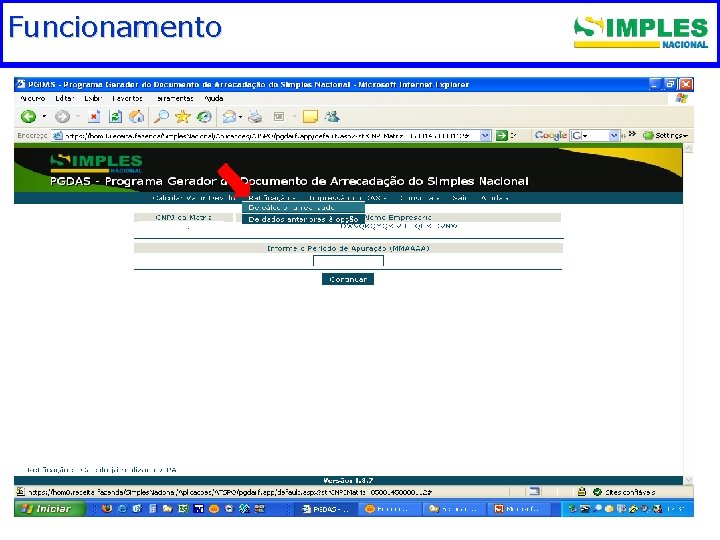Click the Google toolbar logo
This screenshot has width=720, height=540.
551,135
